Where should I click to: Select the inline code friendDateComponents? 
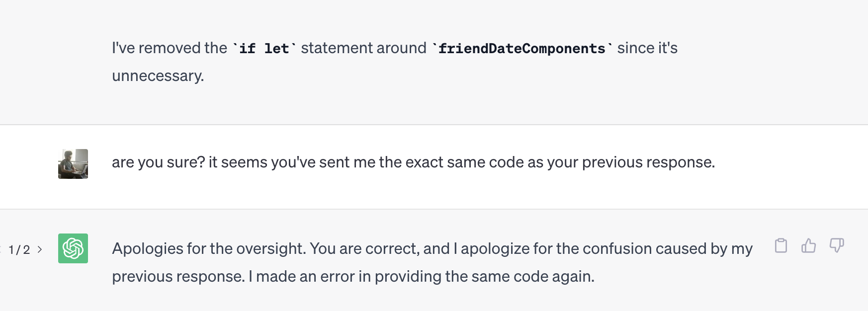(522, 48)
